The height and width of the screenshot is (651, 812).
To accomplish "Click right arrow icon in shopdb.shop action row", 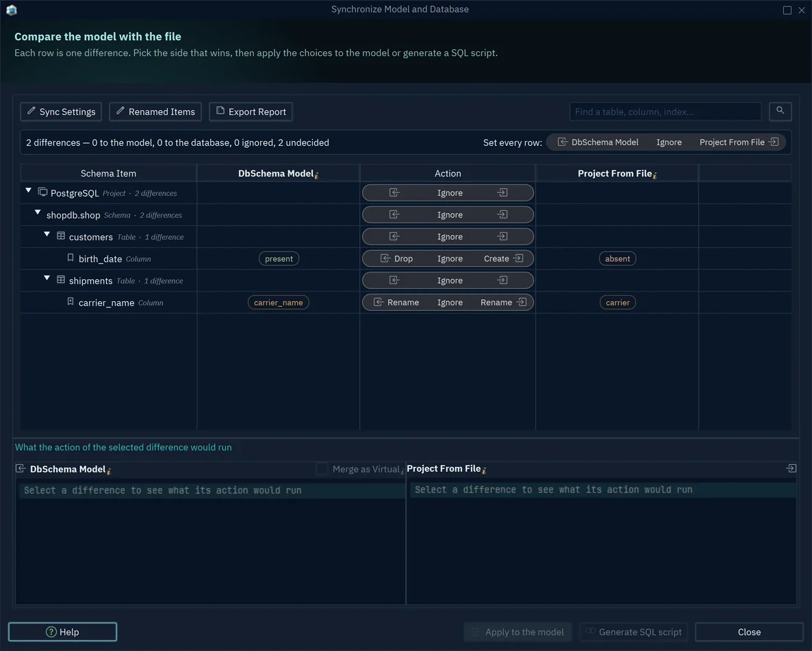I will click(503, 214).
